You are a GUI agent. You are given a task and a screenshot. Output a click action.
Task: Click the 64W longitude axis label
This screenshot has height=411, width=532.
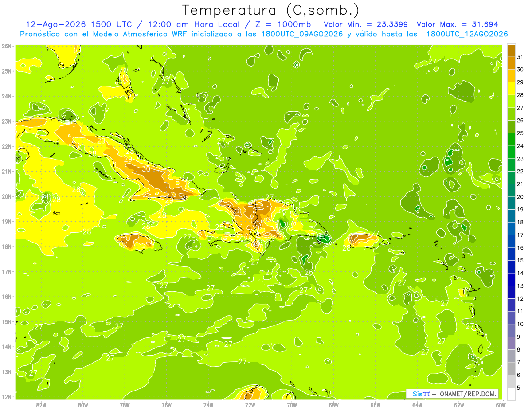click(x=417, y=405)
